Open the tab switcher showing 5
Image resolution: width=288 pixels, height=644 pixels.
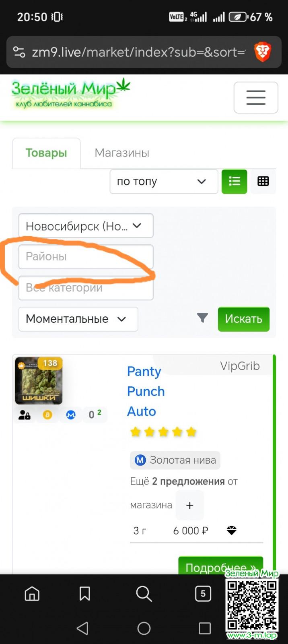[x=203, y=593]
